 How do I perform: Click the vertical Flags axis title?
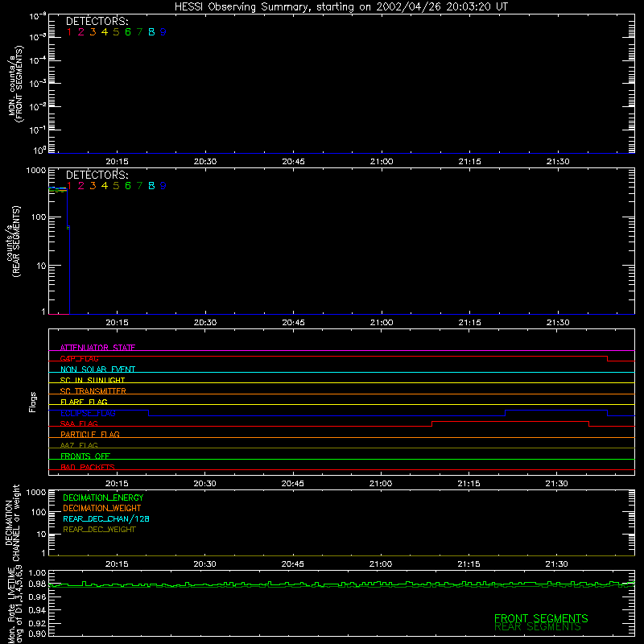tap(32, 402)
